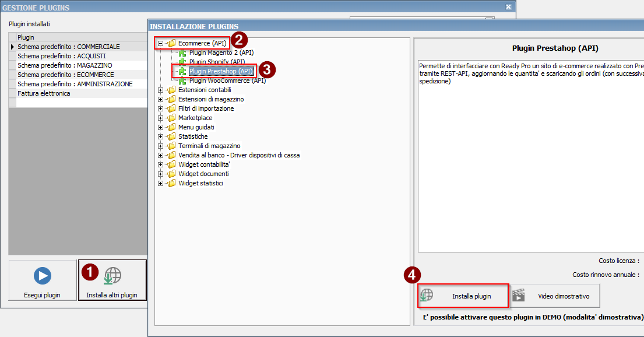Screen dimensions: 644x337
Task: Click the Esegui plugin play icon
Action: 43,276
